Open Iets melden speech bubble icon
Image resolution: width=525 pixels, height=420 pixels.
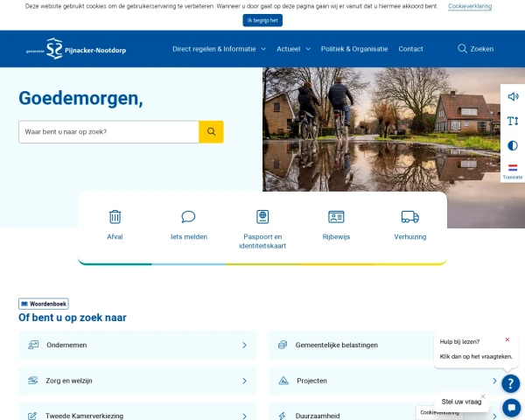point(188,216)
